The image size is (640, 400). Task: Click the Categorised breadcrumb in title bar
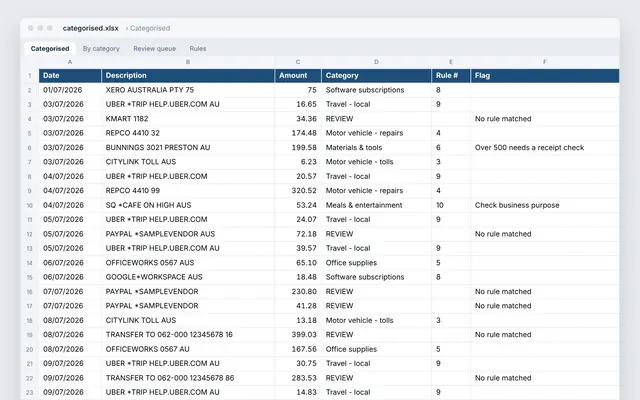(150, 28)
